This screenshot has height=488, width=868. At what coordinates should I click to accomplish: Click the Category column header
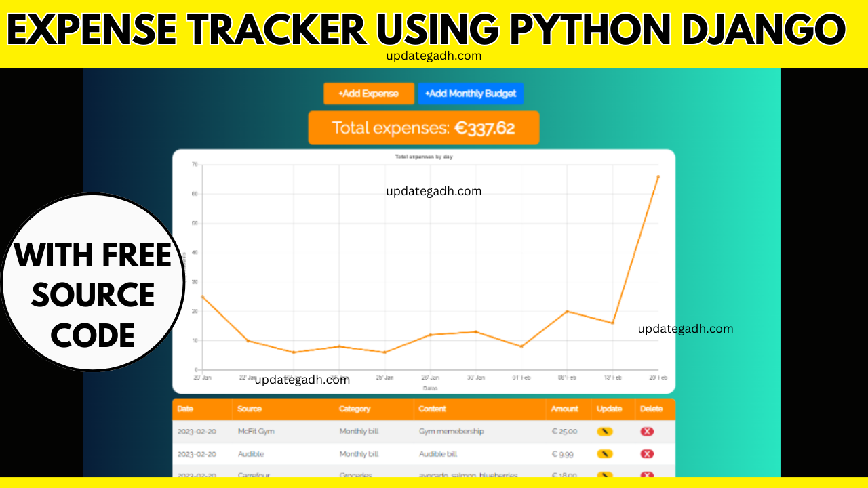click(355, 409)
